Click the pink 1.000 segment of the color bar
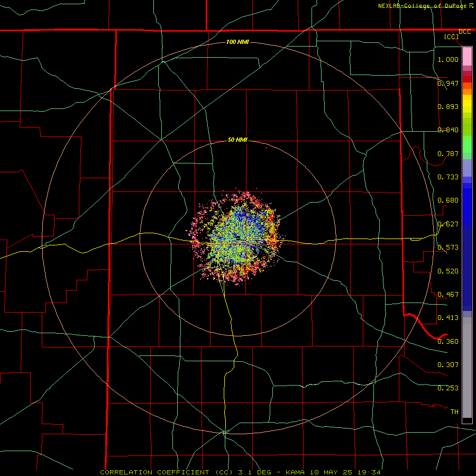 click(x=467, y=57)
